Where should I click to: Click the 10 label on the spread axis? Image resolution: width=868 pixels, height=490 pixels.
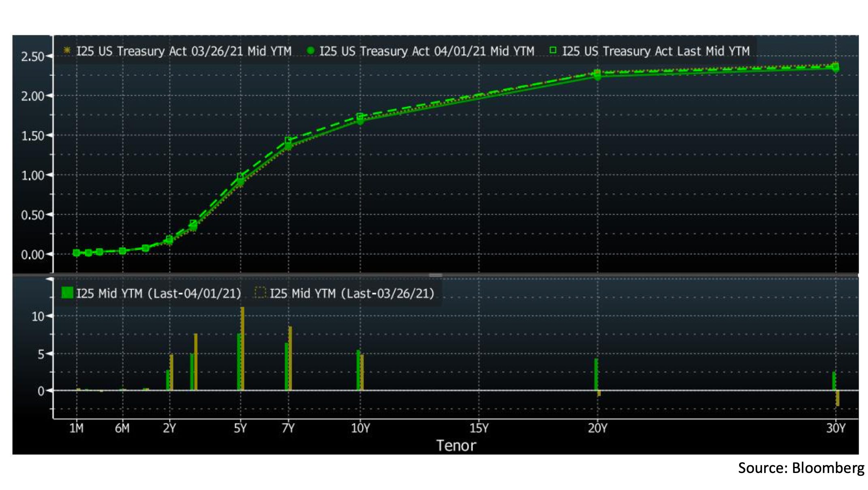[x=38, y=316]
